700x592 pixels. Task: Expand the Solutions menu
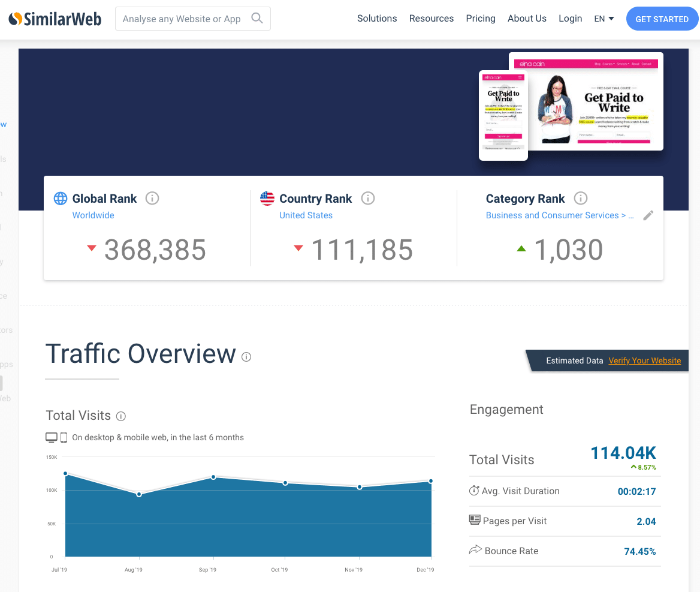(x=376, y=19)
